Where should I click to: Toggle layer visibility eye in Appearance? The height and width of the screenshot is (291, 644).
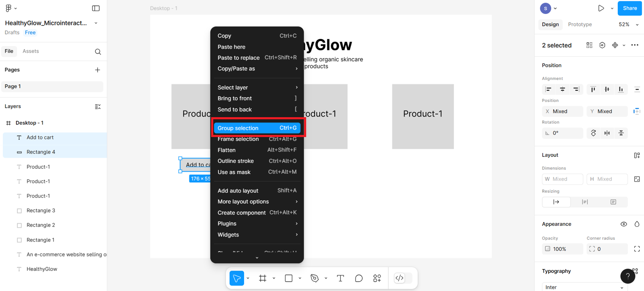pos(624,224)
